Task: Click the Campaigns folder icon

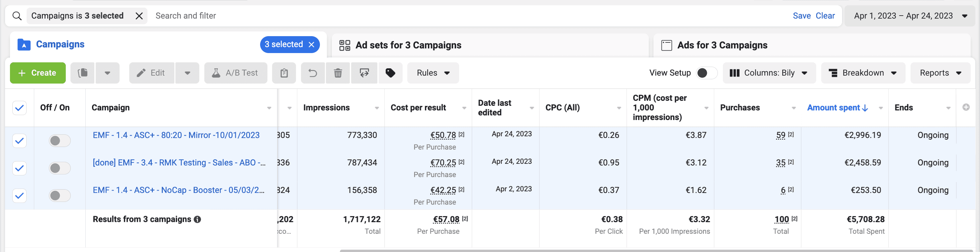Action: coord(24,45)
